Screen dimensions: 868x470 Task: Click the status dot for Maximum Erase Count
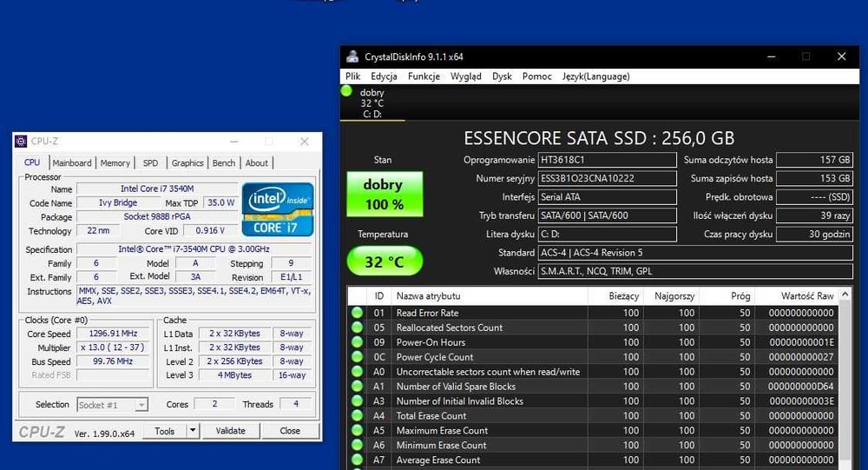click(357, 430)
